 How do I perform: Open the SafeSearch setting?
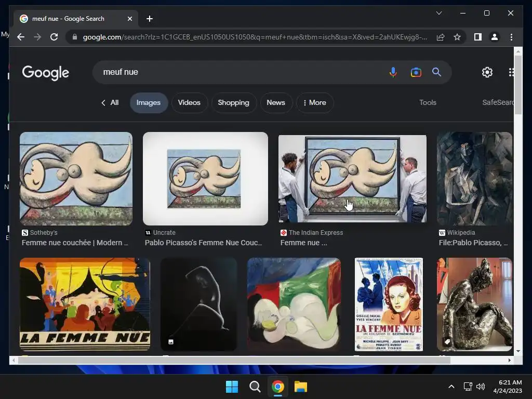point(498,102)
